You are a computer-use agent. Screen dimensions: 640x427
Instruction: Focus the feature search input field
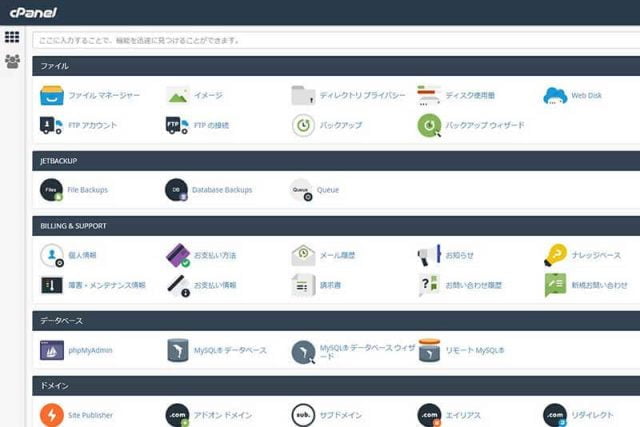(x=336, y=40)
